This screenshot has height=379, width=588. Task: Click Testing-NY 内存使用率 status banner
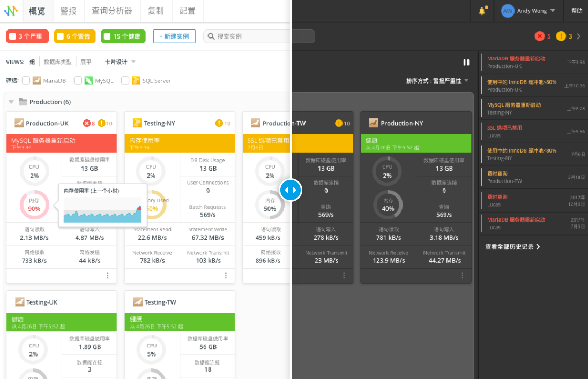point(180,143)
